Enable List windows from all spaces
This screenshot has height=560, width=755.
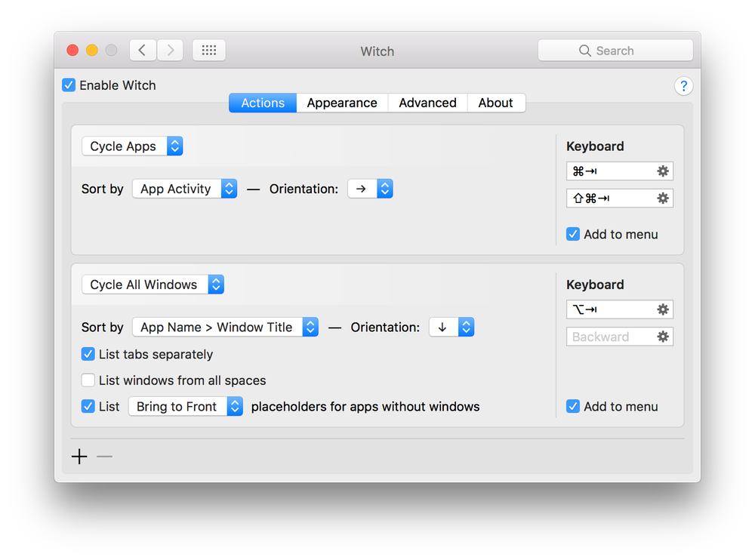tap(88, 380)
